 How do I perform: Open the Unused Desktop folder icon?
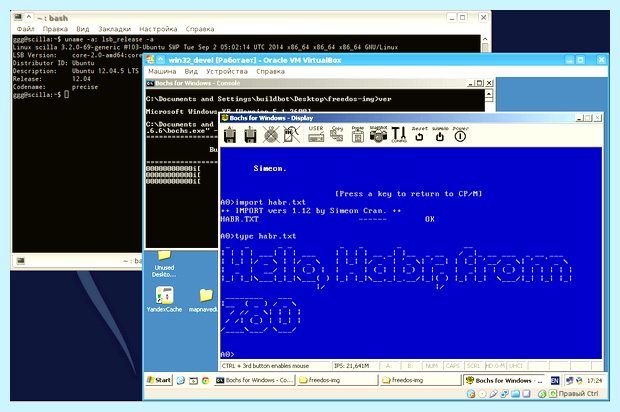(164, 264)
